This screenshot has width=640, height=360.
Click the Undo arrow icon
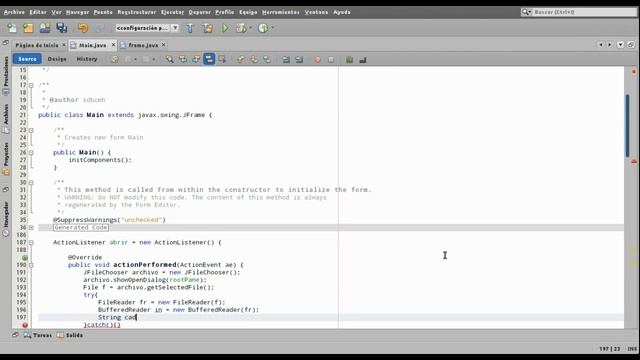(83, 28)
